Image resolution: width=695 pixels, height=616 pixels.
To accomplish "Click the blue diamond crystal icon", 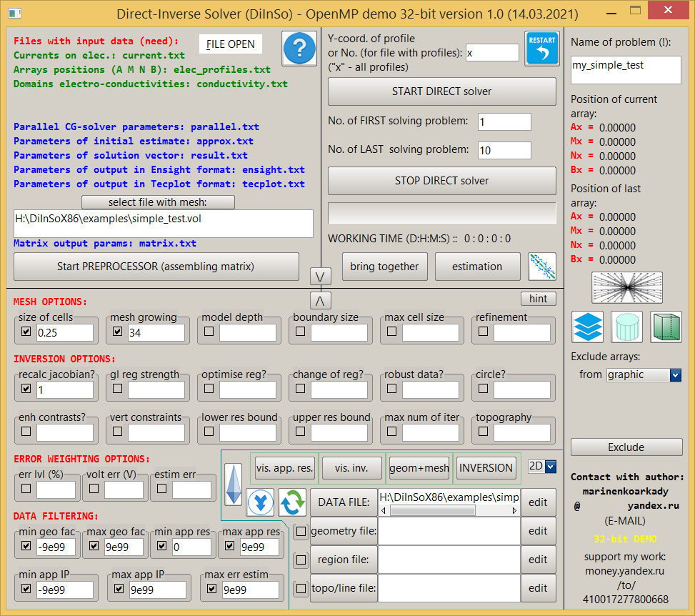I will click(x=234, y=485).
